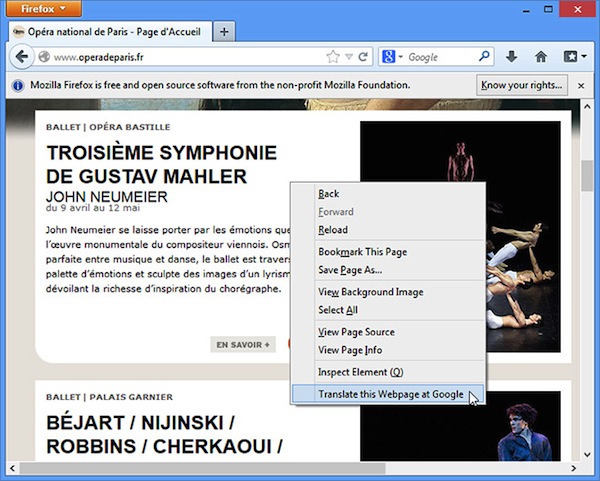Go to Home page icon

pyautogui.click(x=541, y=57)
